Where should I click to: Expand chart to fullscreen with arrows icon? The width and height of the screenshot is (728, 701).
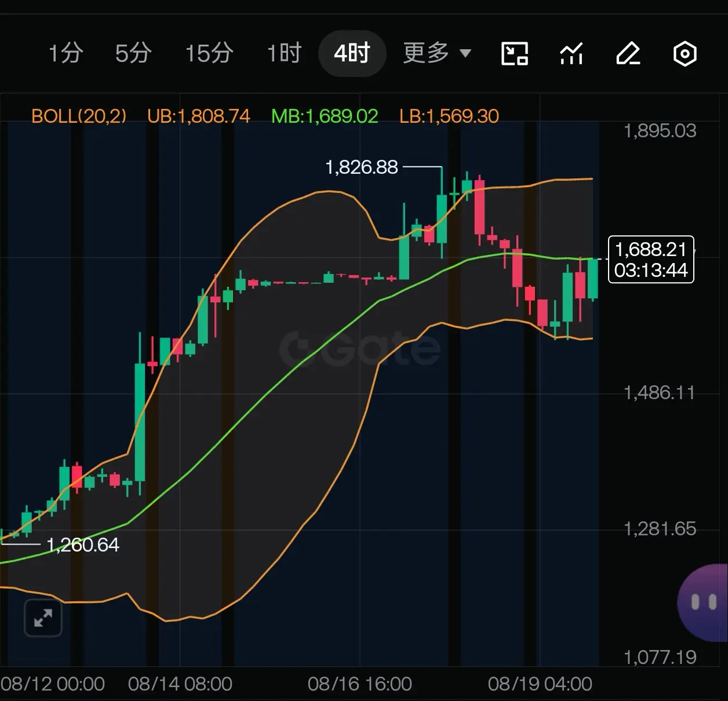click(x=43, y=618)
